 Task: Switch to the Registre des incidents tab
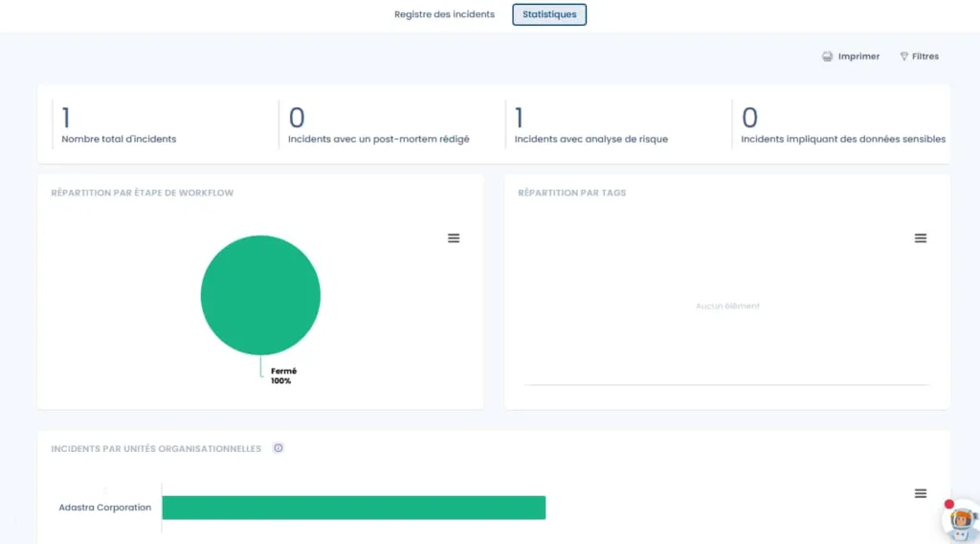tap(444, 14)
